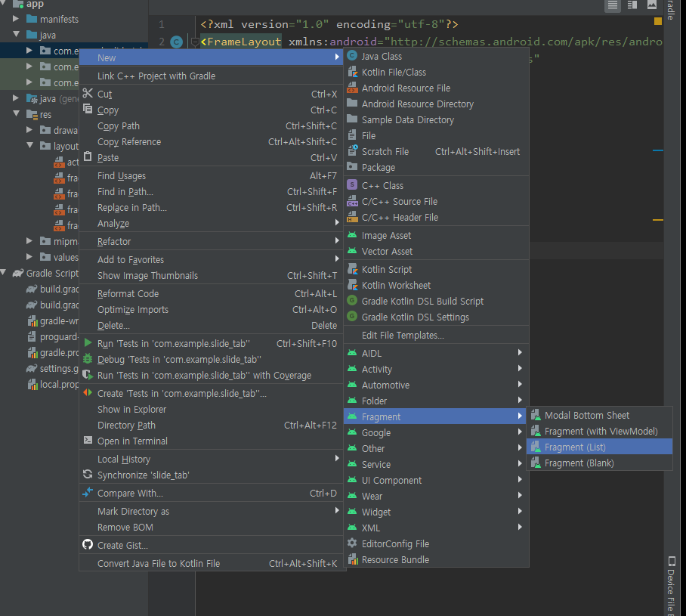Open the Analyze submenu
The height and width of the screenshot is (616, 686).
coord(212,223)
